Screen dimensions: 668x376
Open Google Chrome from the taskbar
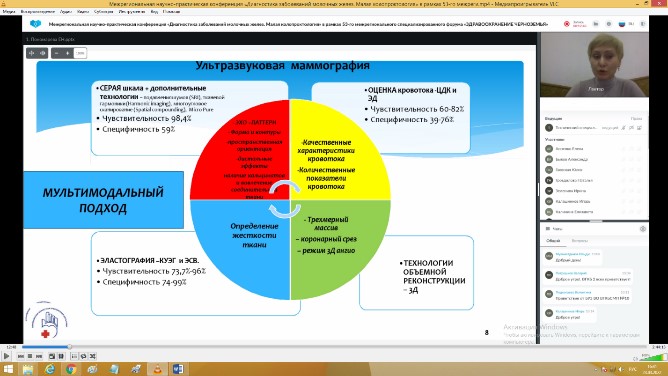coord(71,369)
